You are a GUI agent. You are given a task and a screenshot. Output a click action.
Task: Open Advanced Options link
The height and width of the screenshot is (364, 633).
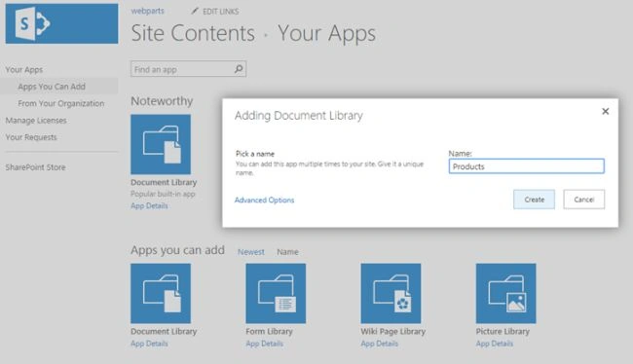coord(265,200)
